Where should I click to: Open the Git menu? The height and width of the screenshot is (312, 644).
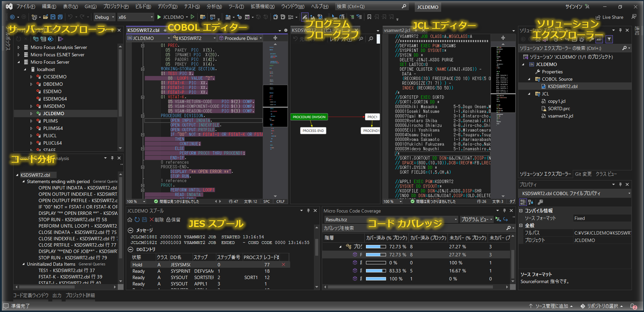coord(90,7)
